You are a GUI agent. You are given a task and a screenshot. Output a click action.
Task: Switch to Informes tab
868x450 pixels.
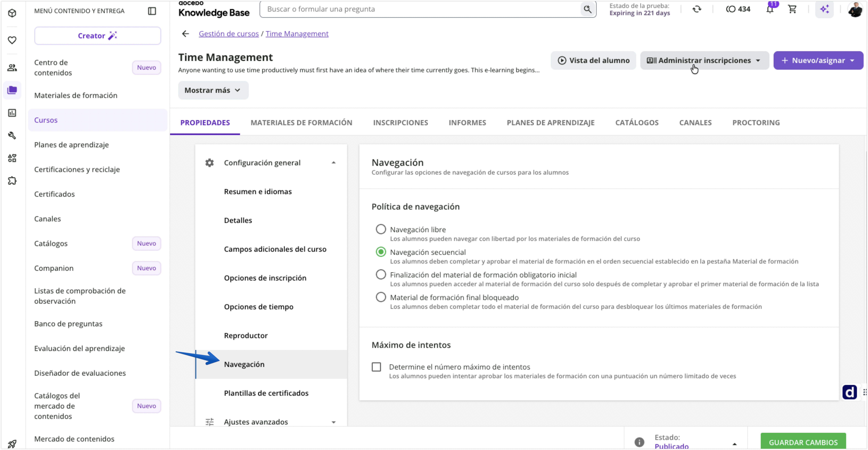pos(467,123)
